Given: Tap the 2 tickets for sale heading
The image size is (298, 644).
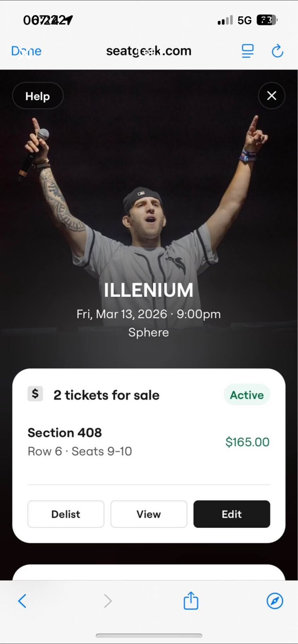Looking at the screenshot, I should tap(105, 395).
